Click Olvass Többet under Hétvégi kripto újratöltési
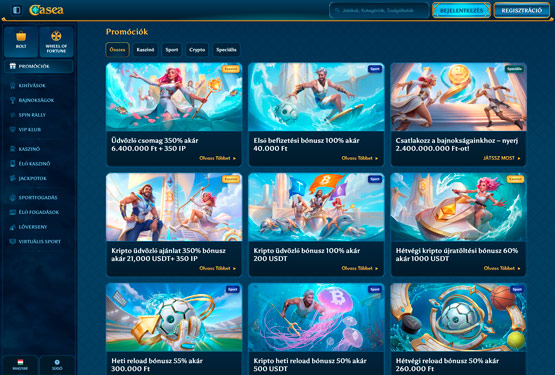Image resolution: width=555 pixels, height=375 pixels. (x=502, y=268)
